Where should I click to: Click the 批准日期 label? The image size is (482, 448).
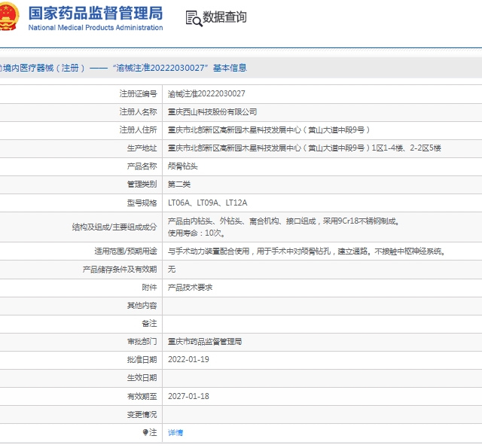(142, 359)
